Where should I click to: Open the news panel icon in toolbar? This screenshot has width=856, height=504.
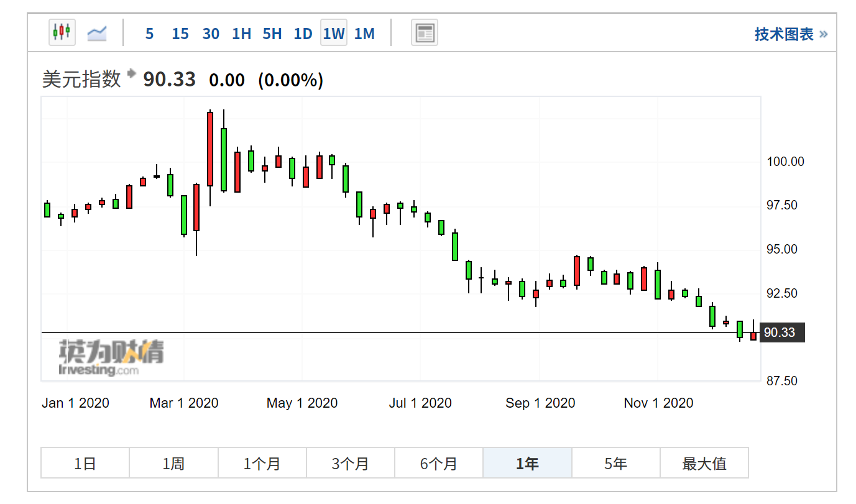coord(425,33)
